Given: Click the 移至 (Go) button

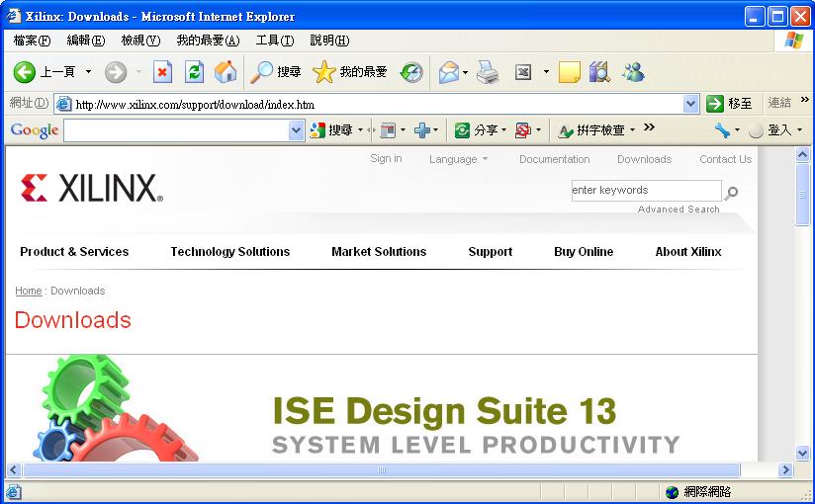Looking at the screenshot, I should coord(729,104).
